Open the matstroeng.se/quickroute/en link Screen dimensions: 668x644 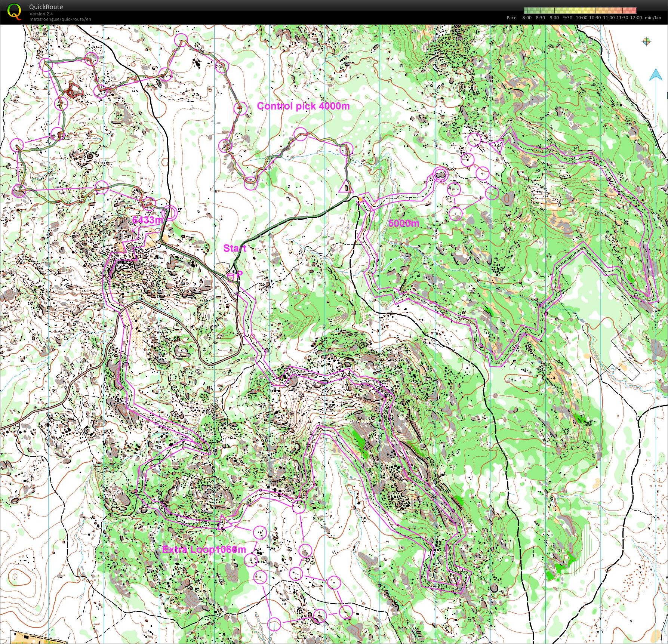point(60,19)
